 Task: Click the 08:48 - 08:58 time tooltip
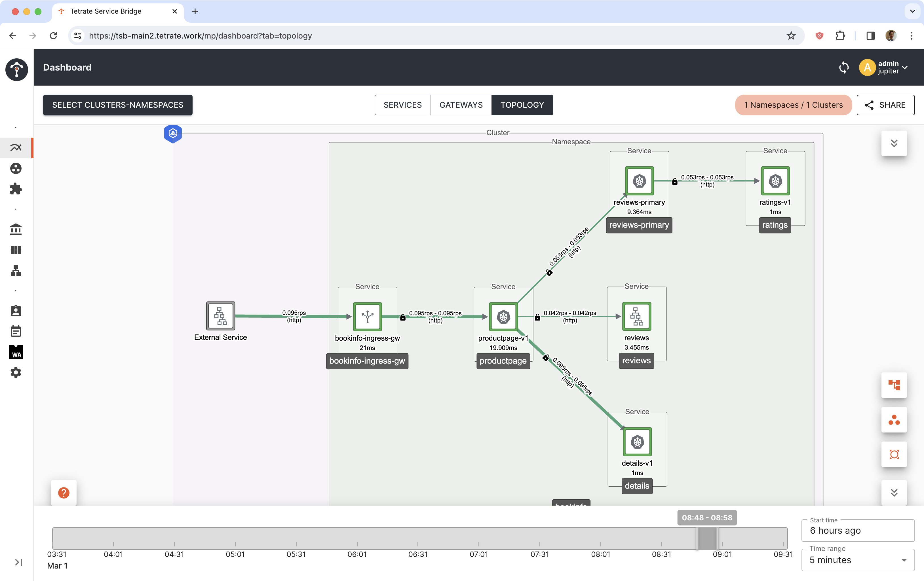[x=707, y=518]
